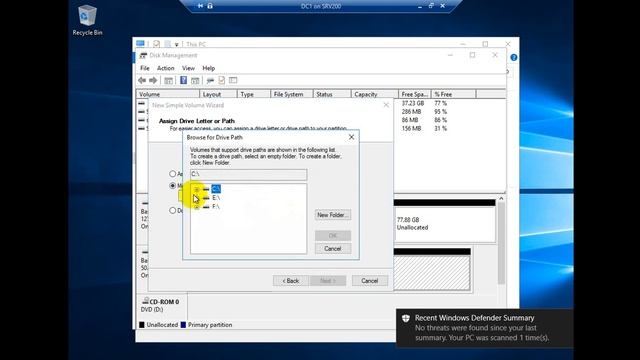Image resolution: width=640 pixels, height=360 pixels.
Task: Click Show/Hide Console Tree toolbar icon
Action: point(168,80)
